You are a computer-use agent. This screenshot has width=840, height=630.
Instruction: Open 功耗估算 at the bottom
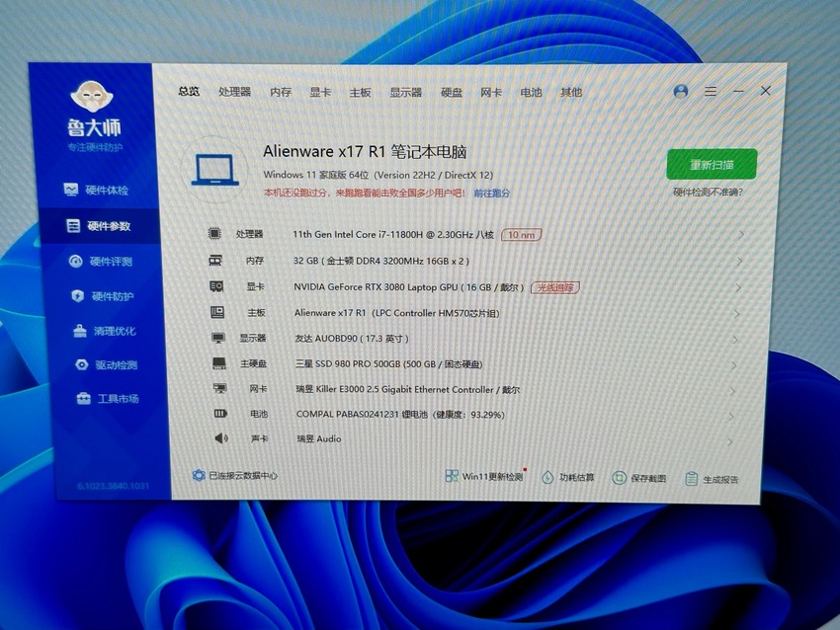pyautogui.click(x=568, y=478)
